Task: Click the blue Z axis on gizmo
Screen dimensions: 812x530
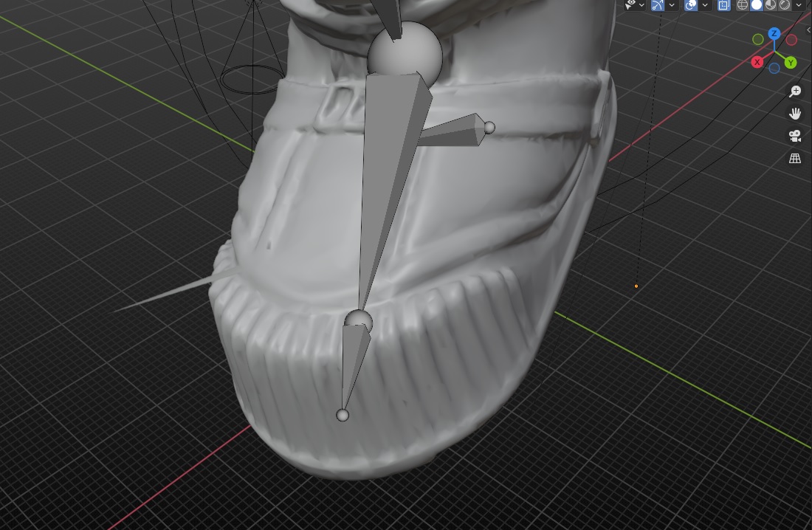Action: click(774, 34)
